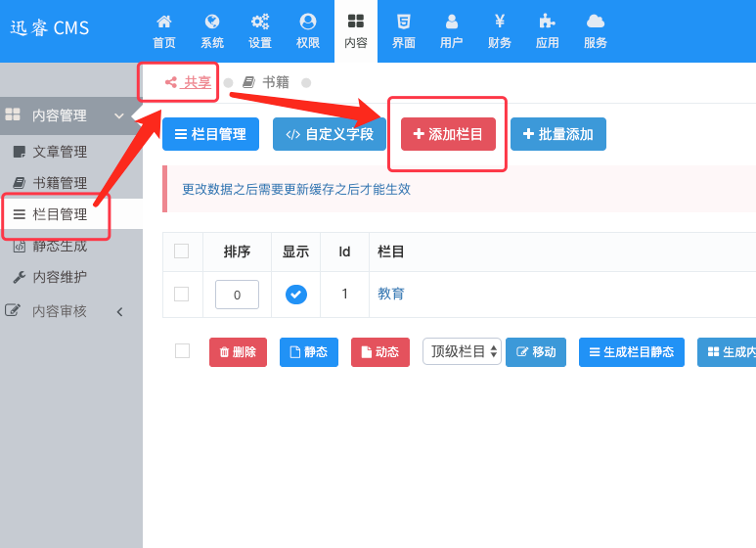The image size is (756, 548).
Task: Check the select-all checkbox in table header
Action: click(x=181, y=251)
